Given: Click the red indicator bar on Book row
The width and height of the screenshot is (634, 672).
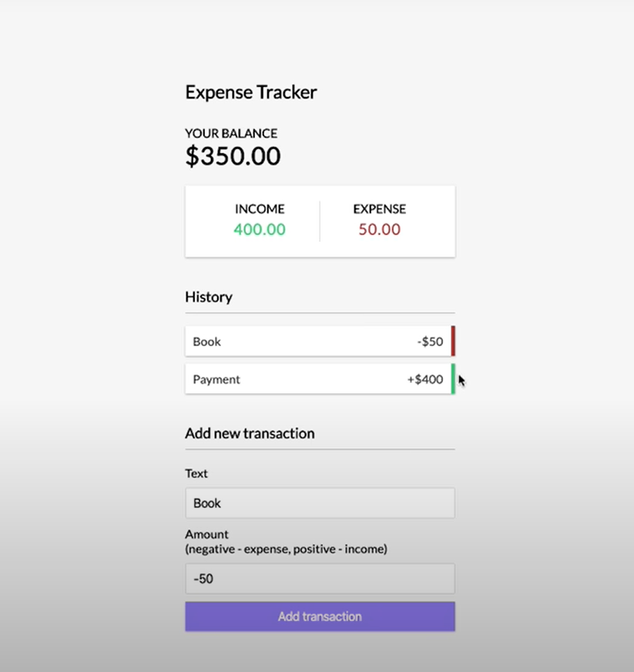Looking at the screenshot, I should 453,341.
